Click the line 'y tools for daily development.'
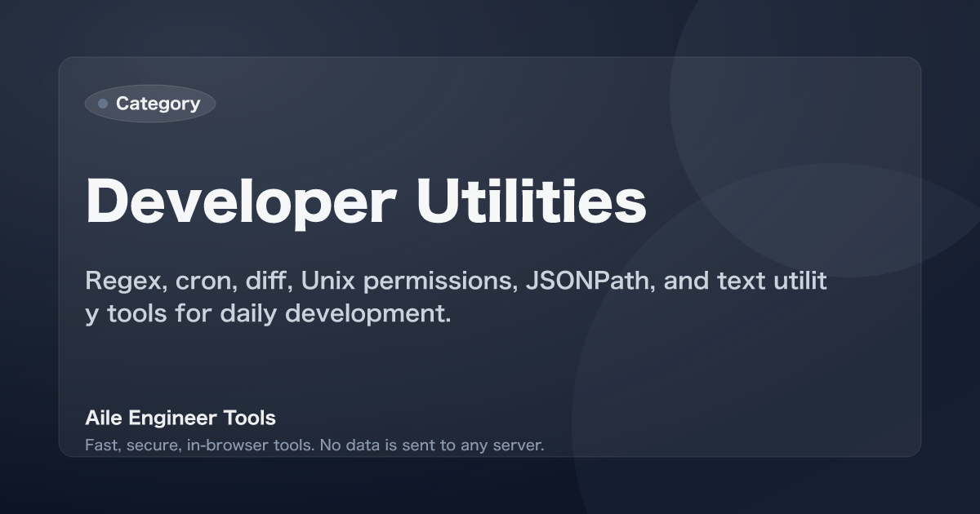 click(x=269, y=314)
